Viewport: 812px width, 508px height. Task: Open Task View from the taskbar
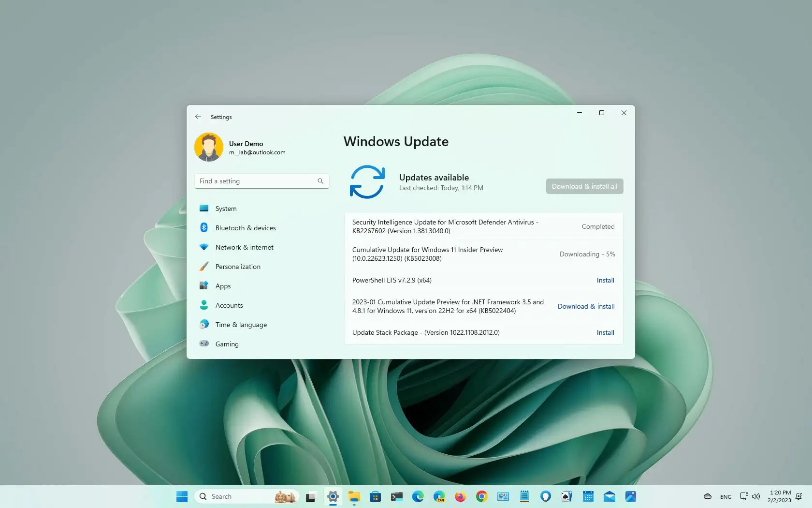tap(310, 496)
